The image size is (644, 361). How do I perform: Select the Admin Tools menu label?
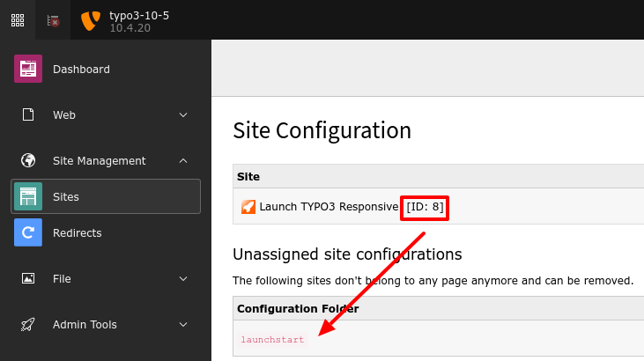(x=85, y=324)
